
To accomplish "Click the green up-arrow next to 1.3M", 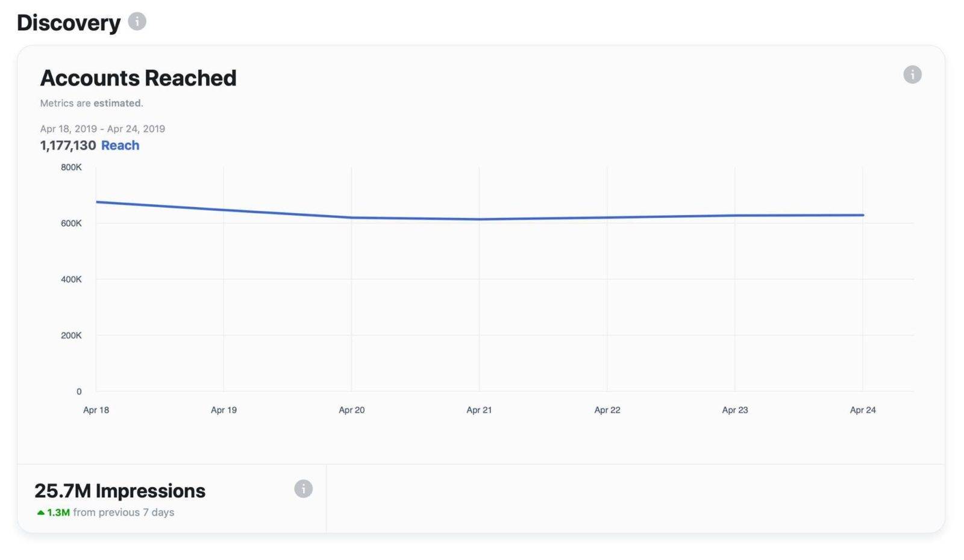I will point(40,513).
